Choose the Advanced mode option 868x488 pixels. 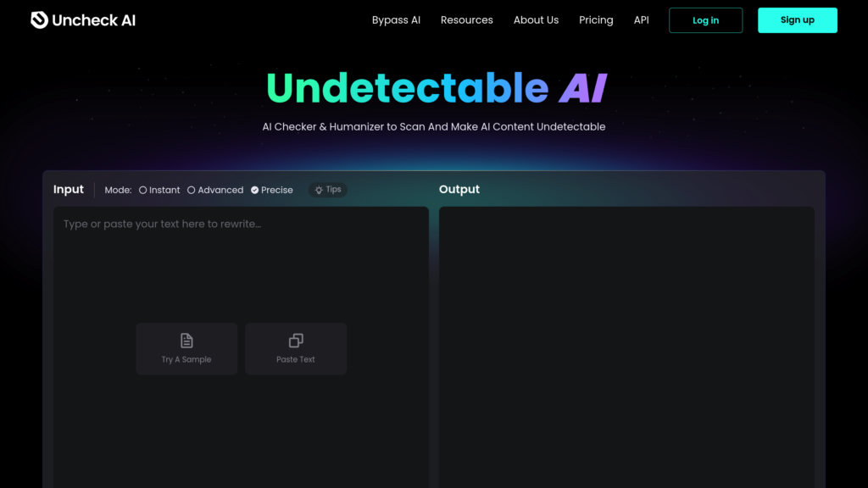click(x=192, y=191)
